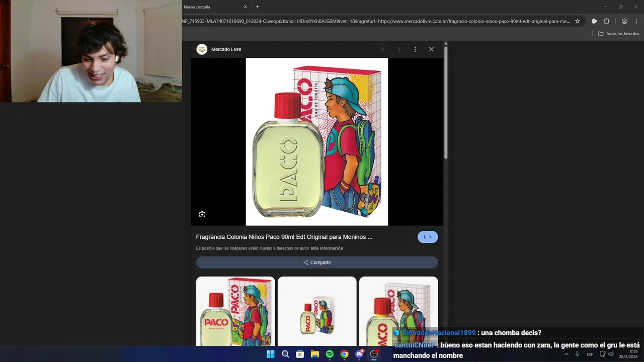The height and width of the screenshot is (362, 644).
Task: Open the middle small Paco bottle thumbnail
Action: [x=317, y=311]
